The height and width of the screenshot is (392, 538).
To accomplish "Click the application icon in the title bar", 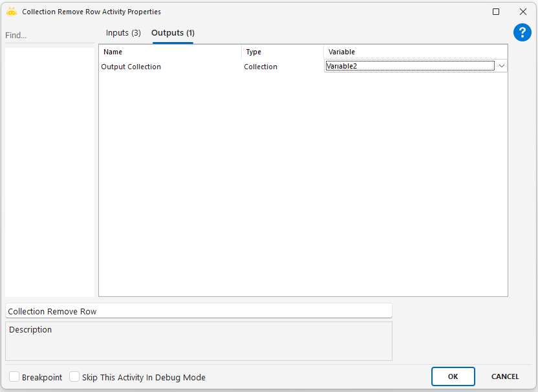I will pos(11,12).
